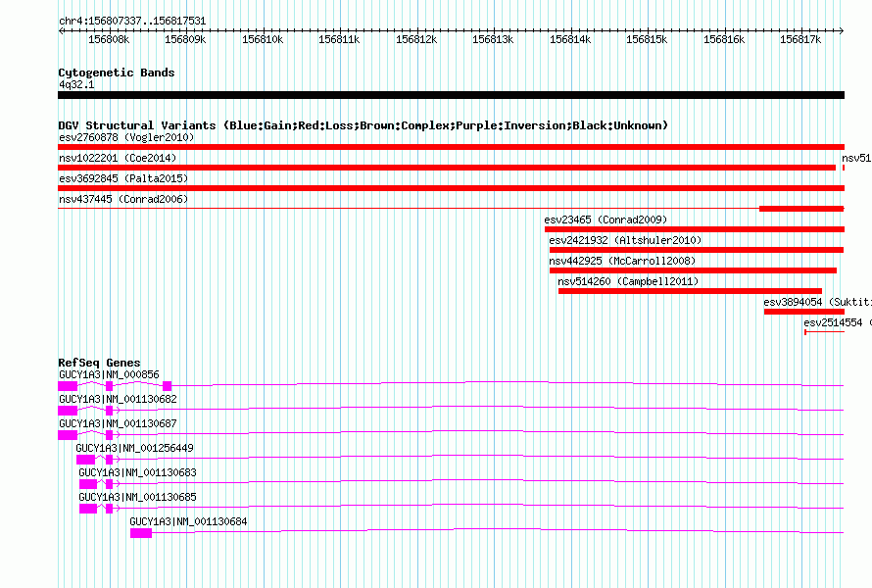872x588 pixels.
Task: Open variant label nsv442925 (McCarroll2008)
Action: click(622, 261)
